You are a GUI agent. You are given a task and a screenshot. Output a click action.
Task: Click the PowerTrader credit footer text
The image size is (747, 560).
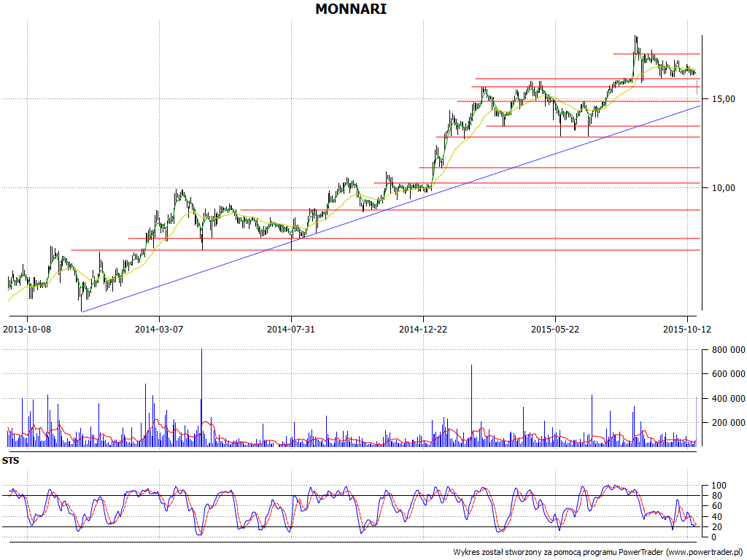[598, 553]
